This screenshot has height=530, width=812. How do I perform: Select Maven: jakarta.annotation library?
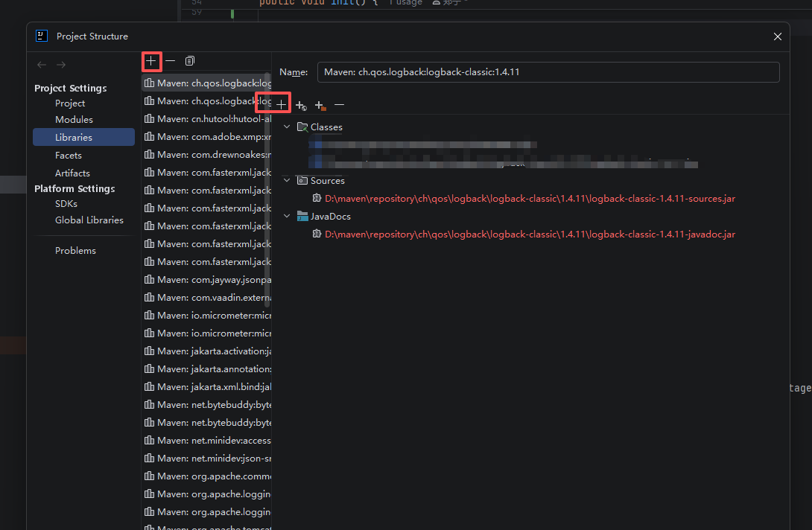point(206,368)
